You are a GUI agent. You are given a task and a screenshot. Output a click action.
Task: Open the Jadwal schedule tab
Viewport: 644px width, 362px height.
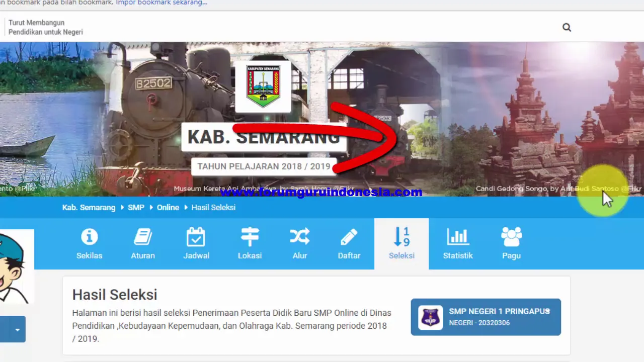pyautogui.click(x=196, y=244)
